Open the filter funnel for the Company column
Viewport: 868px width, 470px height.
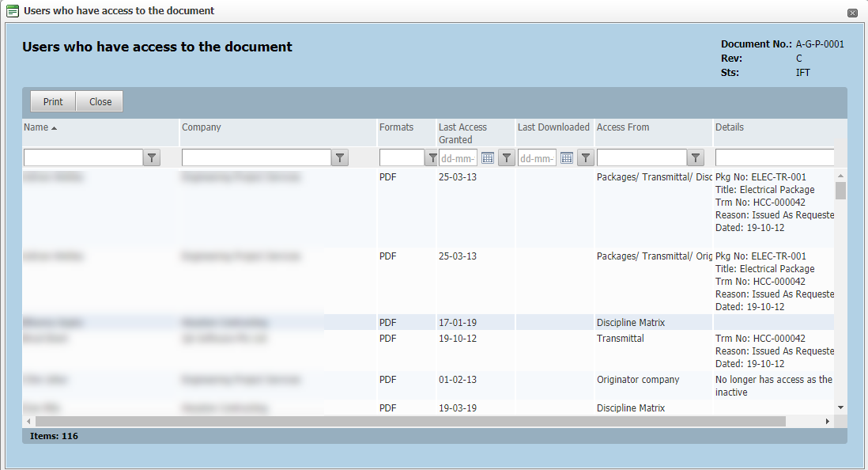point(339,157)
